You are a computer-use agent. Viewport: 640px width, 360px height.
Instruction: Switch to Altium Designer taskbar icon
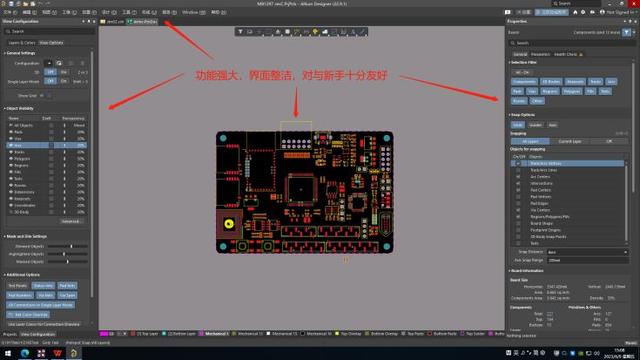pyautogui.click(x=73, y=353)
